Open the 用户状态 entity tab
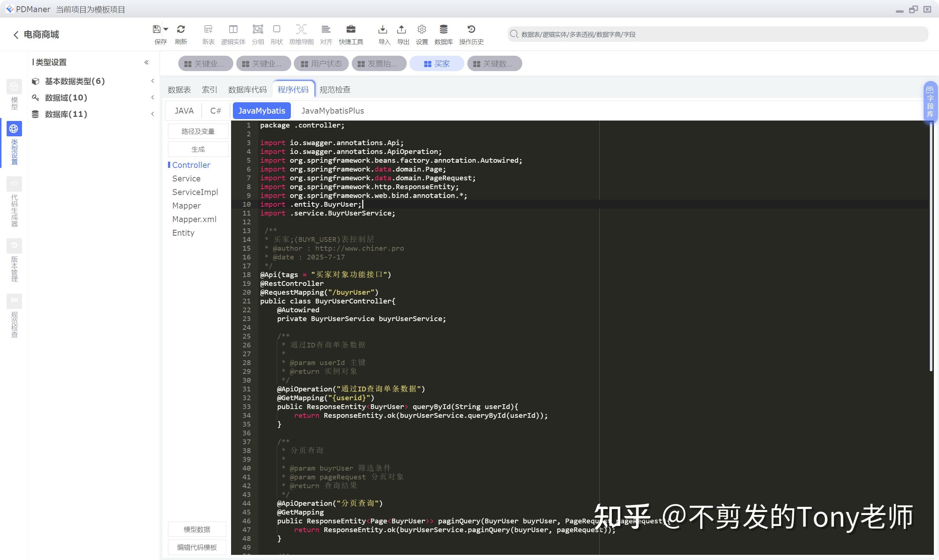Image resolution: width=939 pixels, height=560 pixels. click(x=321, y=63)
